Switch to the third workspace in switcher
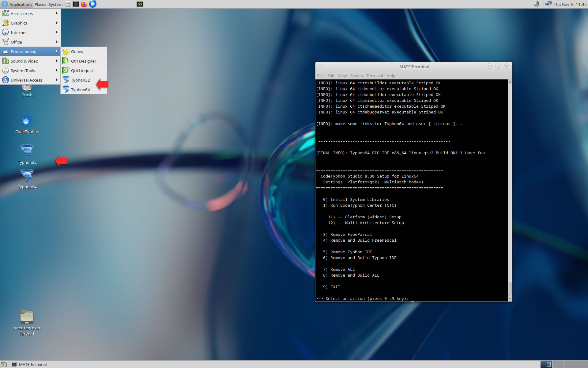Screen dimensions: 588x368 570,364
